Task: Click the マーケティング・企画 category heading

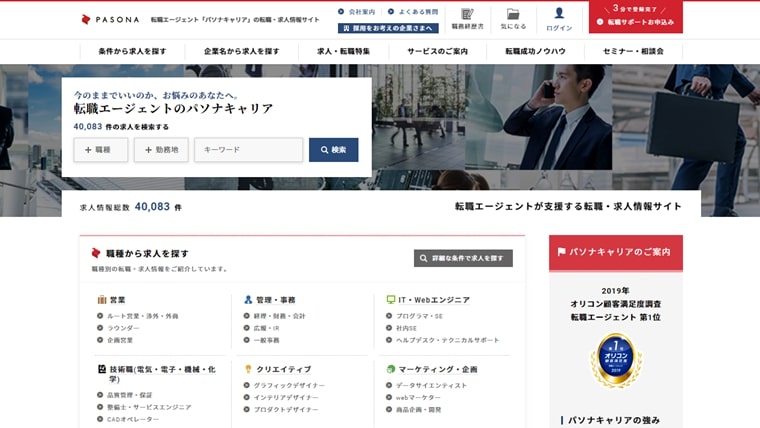Action: point(438,369)
